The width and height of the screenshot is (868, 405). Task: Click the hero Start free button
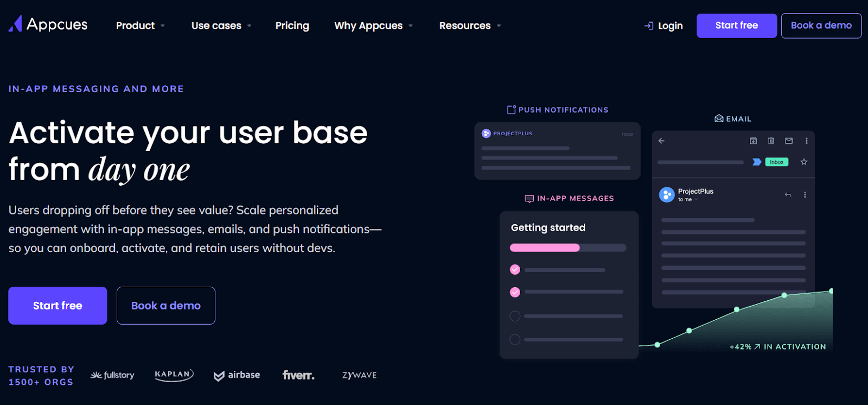(x=58, y=306)
